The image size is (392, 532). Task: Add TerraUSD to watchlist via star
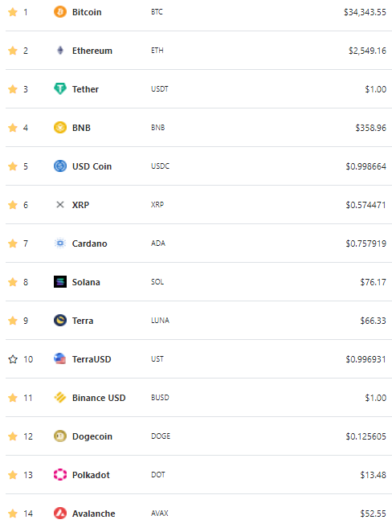tap(13, 359)
